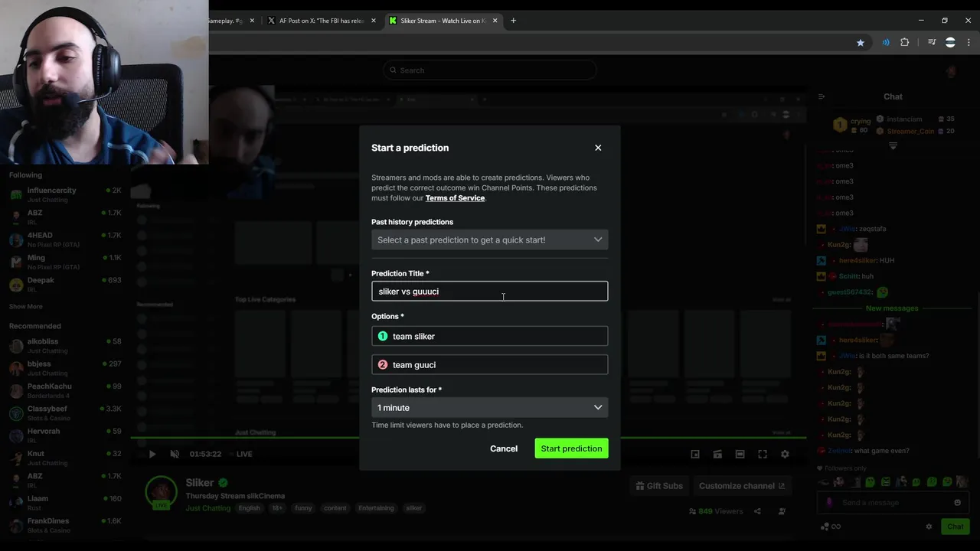Image resolution: width=980 pixels, height=551 pixels.
Task: Click the Send a message chat field
Action: (x=892, y=503)
